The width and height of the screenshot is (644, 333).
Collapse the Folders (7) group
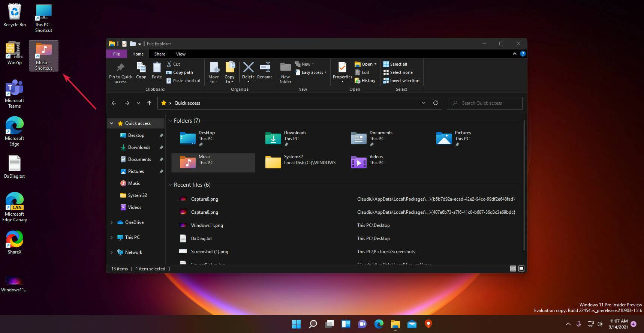click(x=170, y=121)
